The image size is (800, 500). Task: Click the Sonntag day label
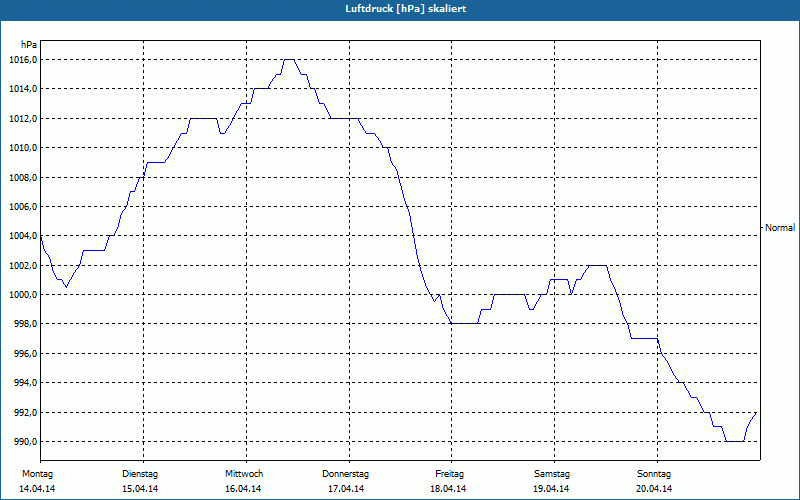pyautogui.click(x=654, y=474)
